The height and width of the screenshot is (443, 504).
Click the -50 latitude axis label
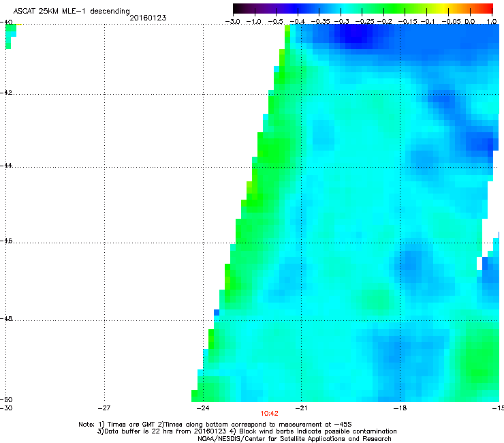(x=6, y=400)
